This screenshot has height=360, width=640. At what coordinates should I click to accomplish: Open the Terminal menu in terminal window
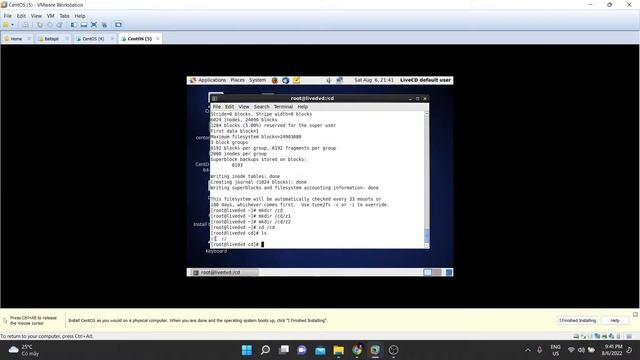point(283,107)
